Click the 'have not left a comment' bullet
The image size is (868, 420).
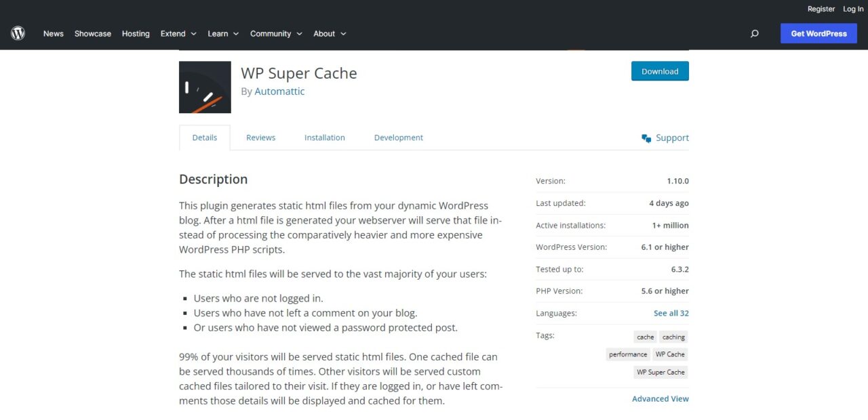pos(305,313)
